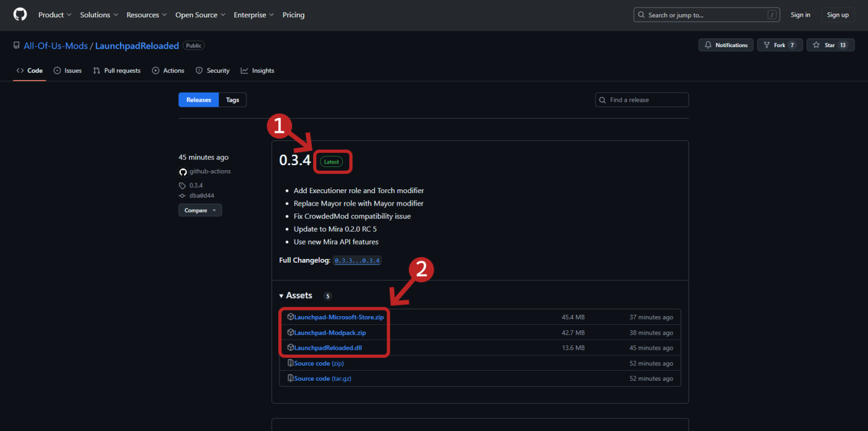Click the GitHub logo in the header

pyautogui.click(x=19, y=14)
